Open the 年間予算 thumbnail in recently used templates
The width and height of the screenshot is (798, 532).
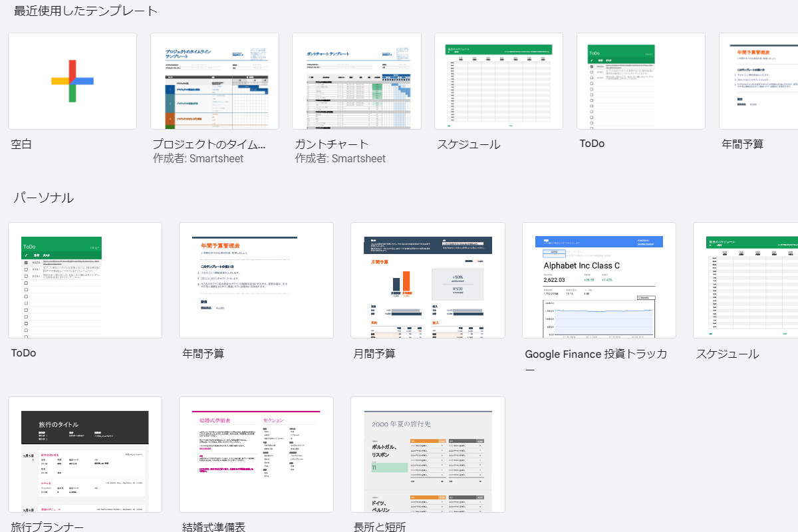point(758,81)
